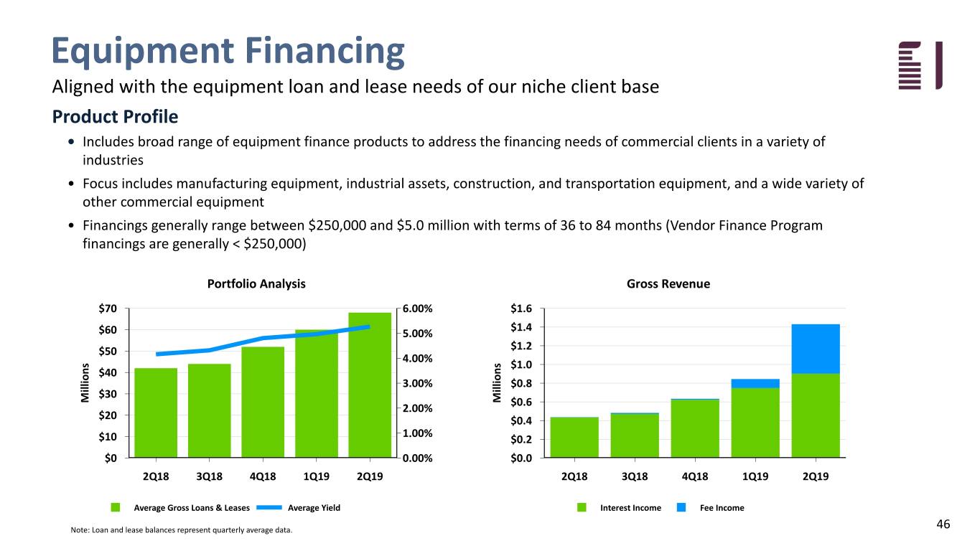Click the "Portfolio Analysis" chart title

point(256,283)
